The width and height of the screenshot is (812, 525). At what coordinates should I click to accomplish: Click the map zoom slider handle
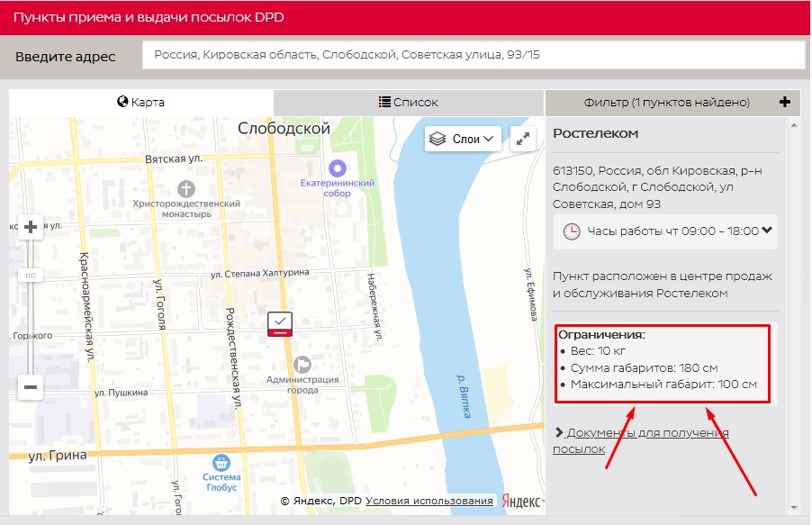(x=31, y=275)
